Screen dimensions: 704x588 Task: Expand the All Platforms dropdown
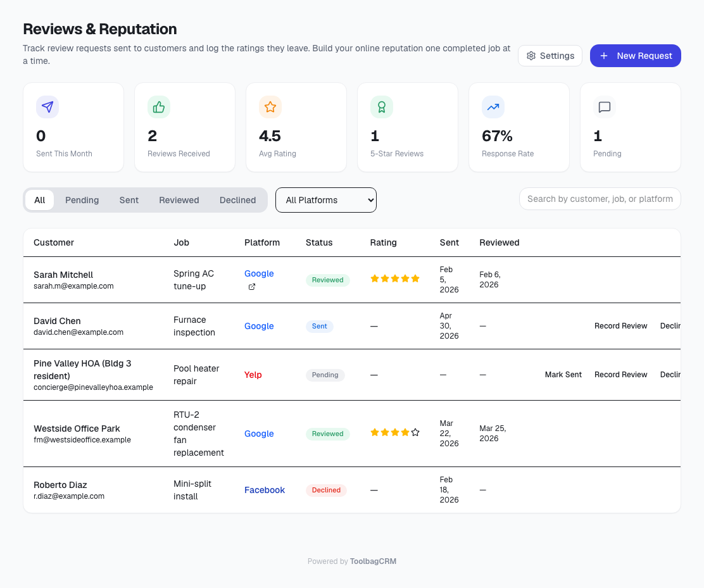[326, 200]
